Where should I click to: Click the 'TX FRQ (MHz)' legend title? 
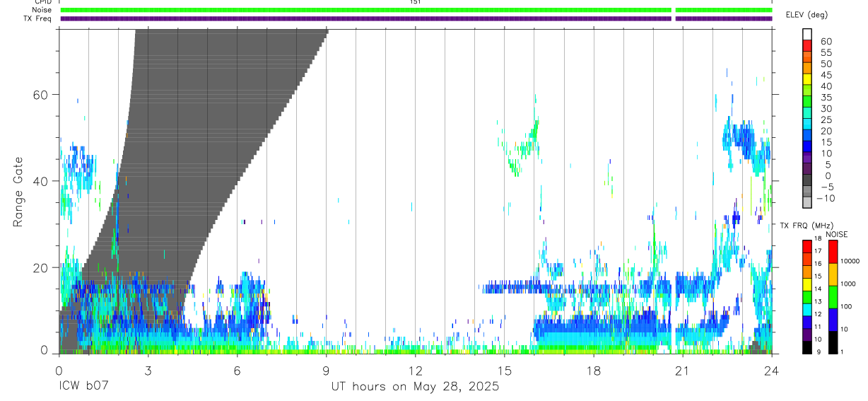(x=808, y=225)
